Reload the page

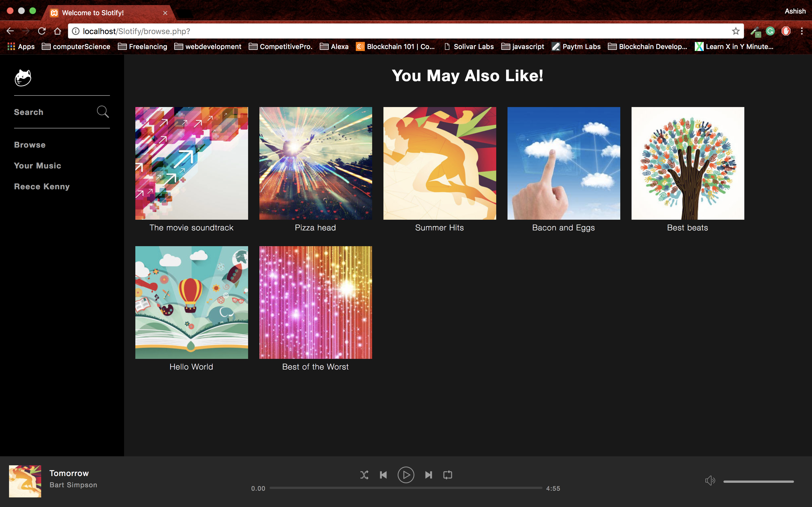(x=42, y=31)
